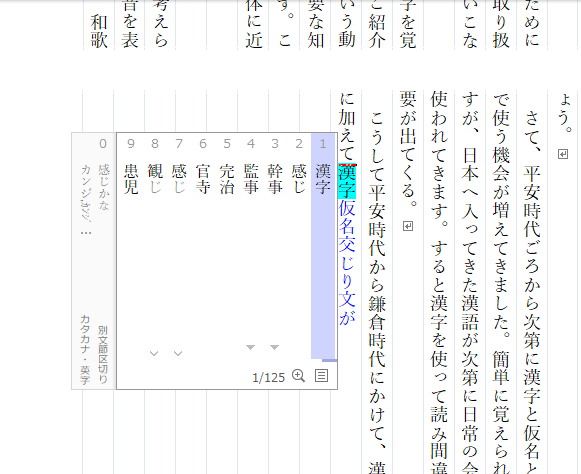Screen dimensions: 581x474
Task: Expand more options under candidate 7
Action: tap(178, 354)
